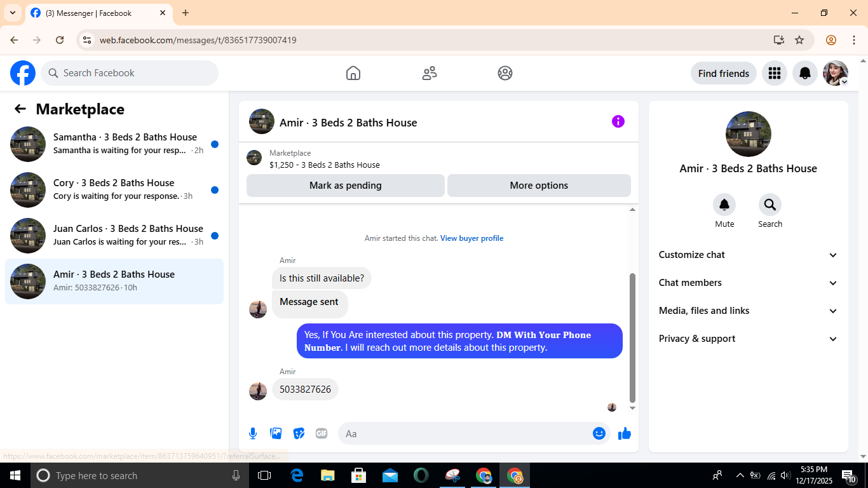Open the emoji picker in the message box

[599, 433]
